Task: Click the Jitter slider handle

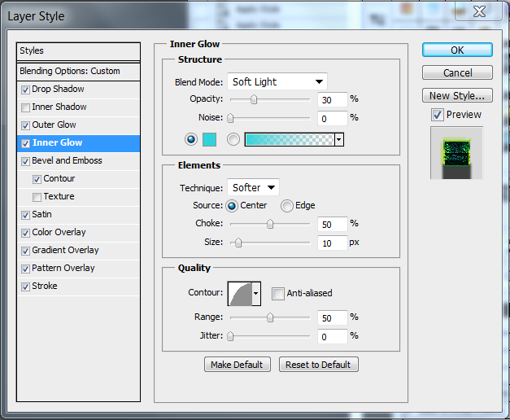Action: 230,336
